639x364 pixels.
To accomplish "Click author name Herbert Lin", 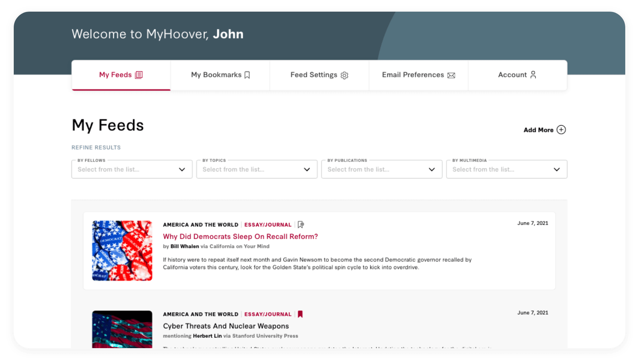I will tap(207, 336).
